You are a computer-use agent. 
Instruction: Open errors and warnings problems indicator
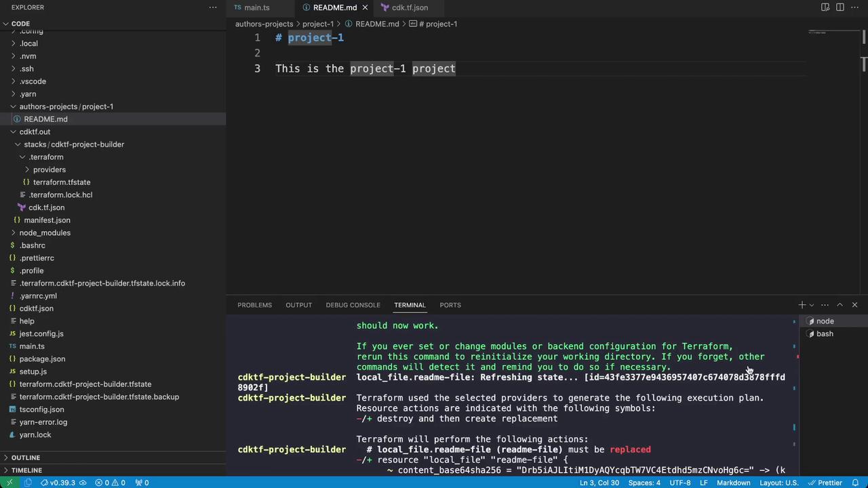pos(110,483)
